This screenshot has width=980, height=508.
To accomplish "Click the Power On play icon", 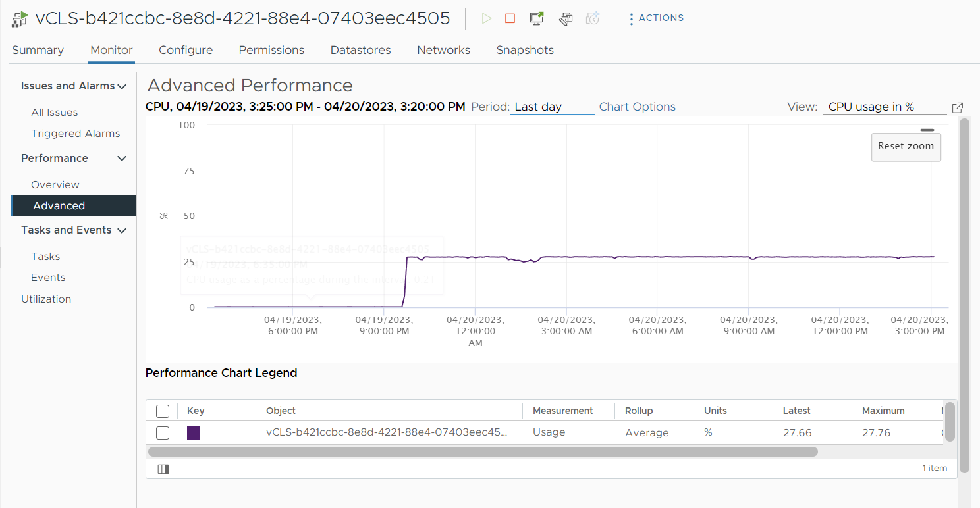I will pyautogui.click(x=487, y=18).
